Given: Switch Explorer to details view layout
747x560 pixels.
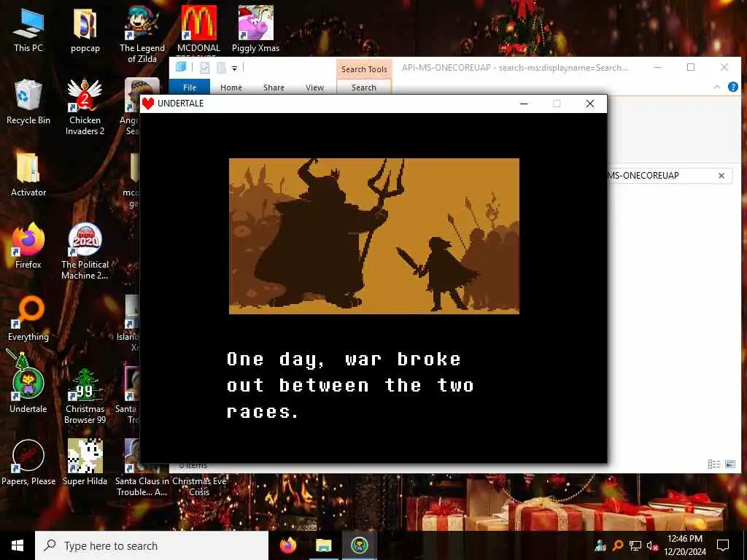Looking at the screenshot, I should pos(713,464).
